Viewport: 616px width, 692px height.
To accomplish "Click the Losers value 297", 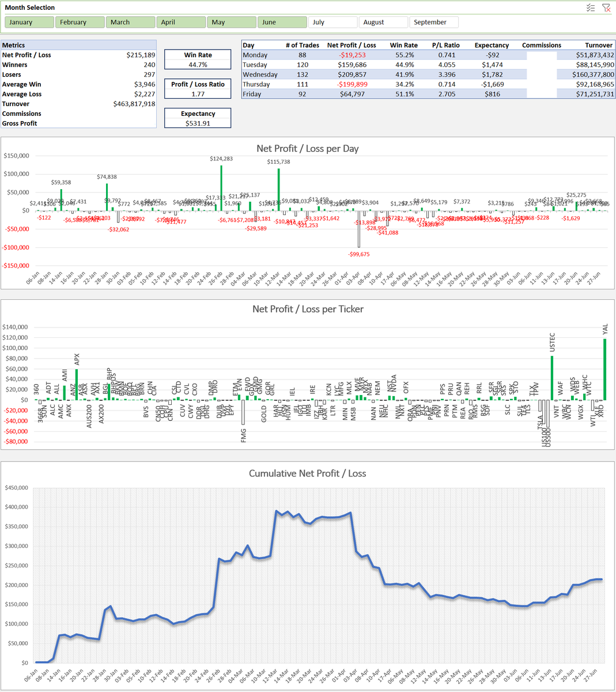I will 149,74.
